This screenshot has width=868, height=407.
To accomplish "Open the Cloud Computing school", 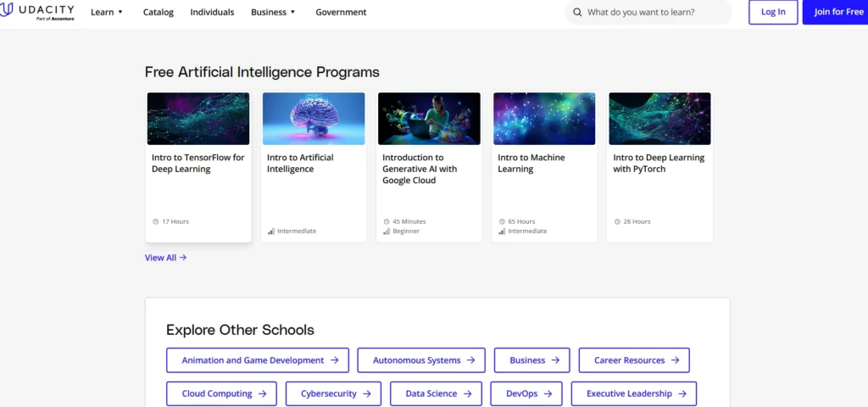I will 221,393.
